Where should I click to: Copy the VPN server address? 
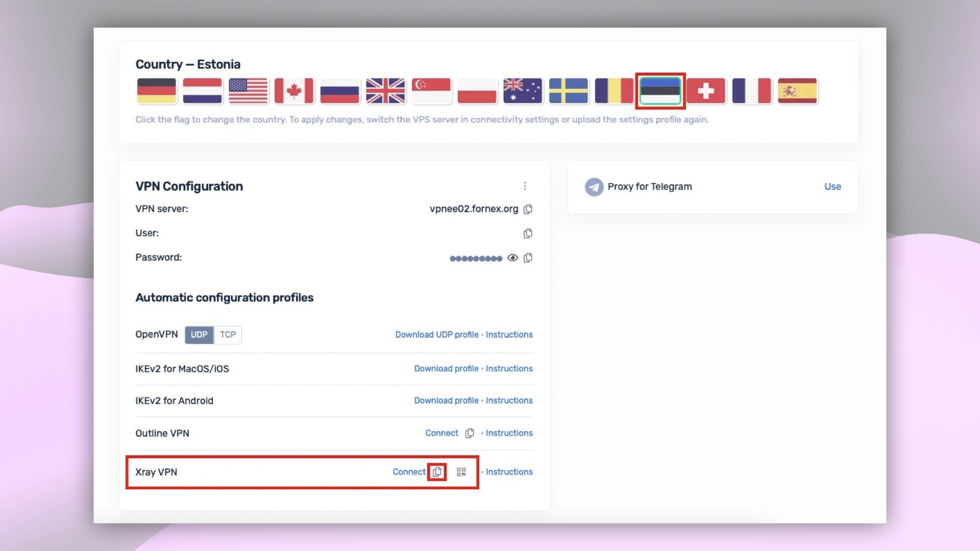coord(528,209)
